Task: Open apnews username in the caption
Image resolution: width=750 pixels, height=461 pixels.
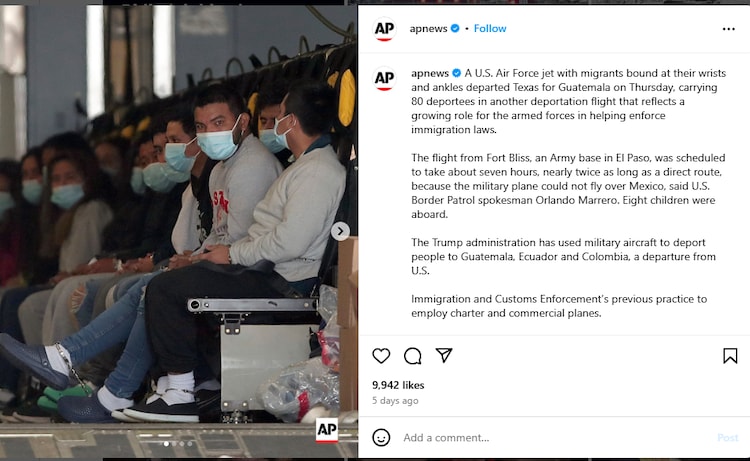Action: 430,73
